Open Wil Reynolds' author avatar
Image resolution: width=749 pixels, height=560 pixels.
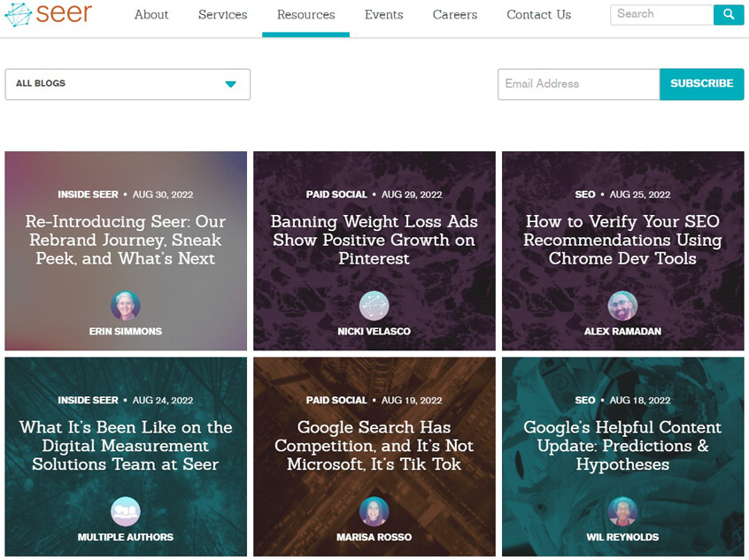coord(622,511)
